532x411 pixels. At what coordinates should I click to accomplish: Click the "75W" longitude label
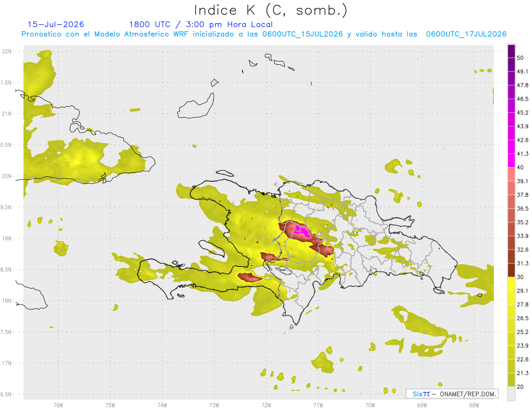click(110, 405)
